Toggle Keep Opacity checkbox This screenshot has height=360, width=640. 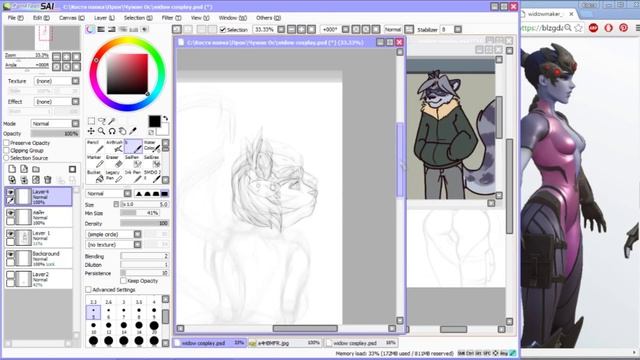(x=123, y=281)
